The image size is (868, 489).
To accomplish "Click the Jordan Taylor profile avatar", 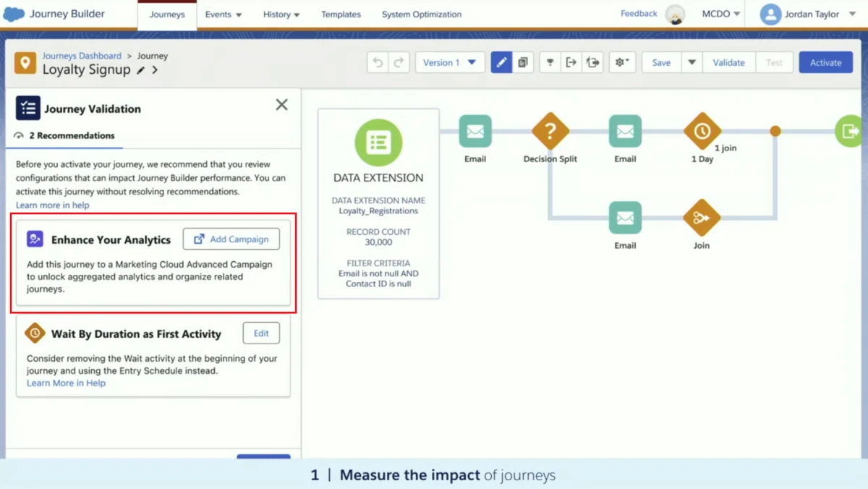I will (x=770, y=14).
